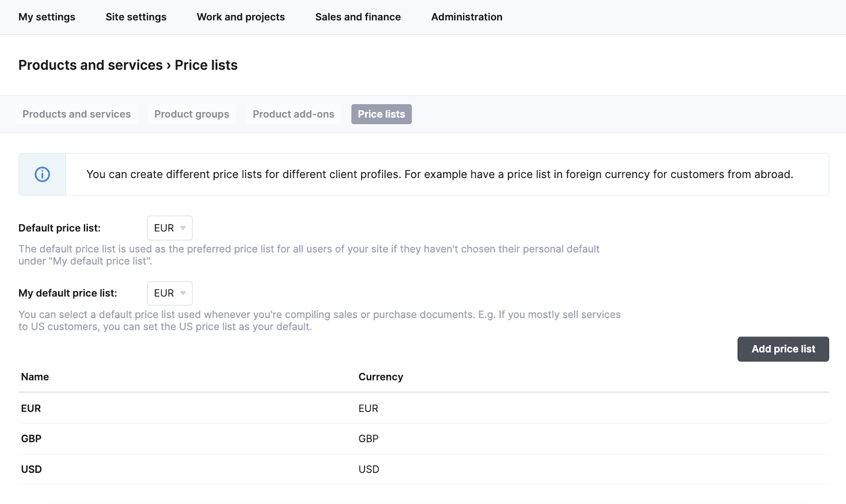Open the EUR price list row
This screenshot has width=846, height=504.
tap(424, 408)
